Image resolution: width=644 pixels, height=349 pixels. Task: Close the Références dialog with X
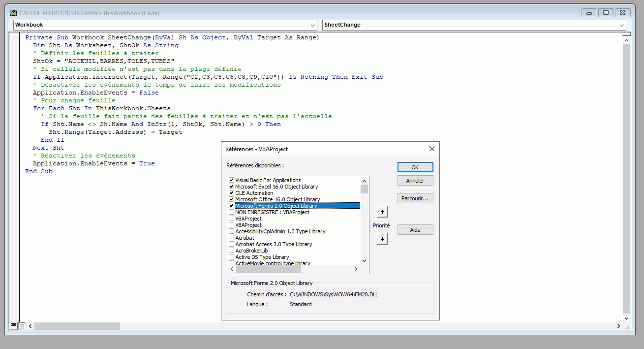431,149
